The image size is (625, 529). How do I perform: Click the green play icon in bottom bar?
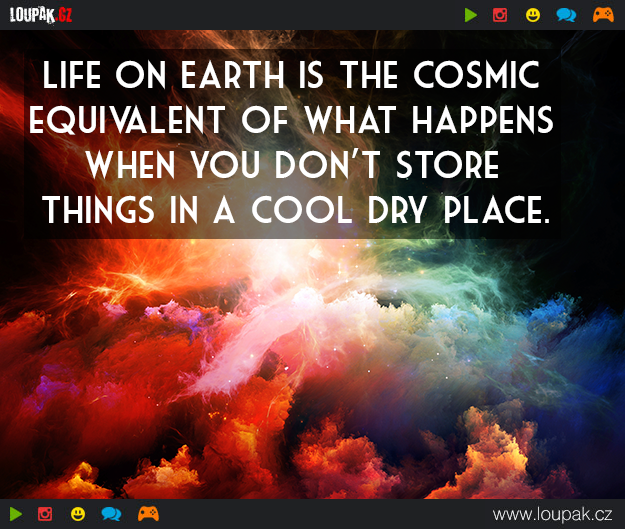(16, 514)
